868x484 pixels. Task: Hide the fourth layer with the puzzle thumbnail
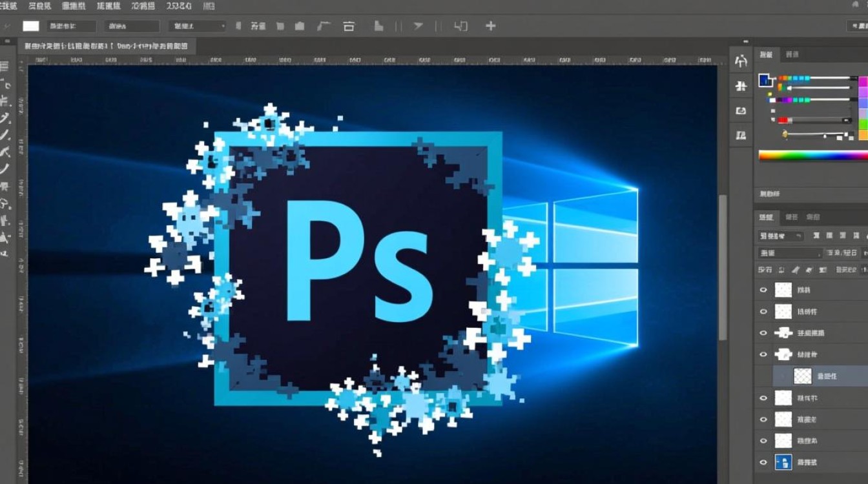coord(763,354)
